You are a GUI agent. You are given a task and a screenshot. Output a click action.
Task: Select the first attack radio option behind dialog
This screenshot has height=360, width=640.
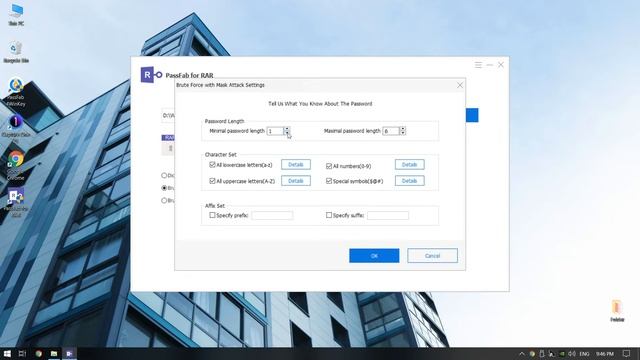tap(164, 175)
